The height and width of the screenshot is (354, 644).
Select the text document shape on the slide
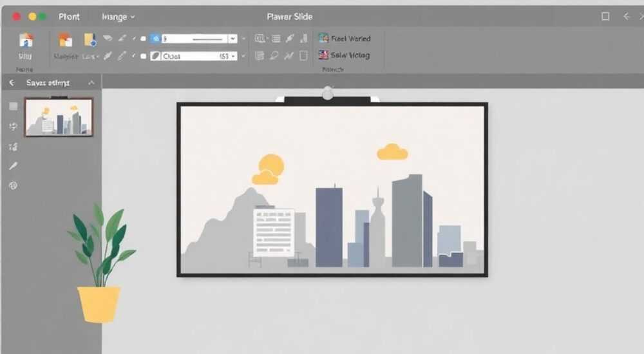(x=274, y=232)
